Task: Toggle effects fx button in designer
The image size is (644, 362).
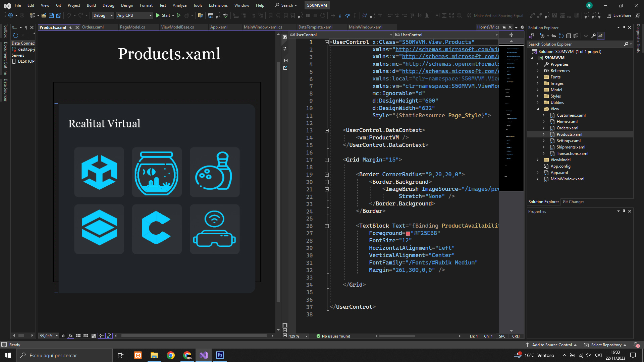Action: pyautogui.click(x=70, y=336)
